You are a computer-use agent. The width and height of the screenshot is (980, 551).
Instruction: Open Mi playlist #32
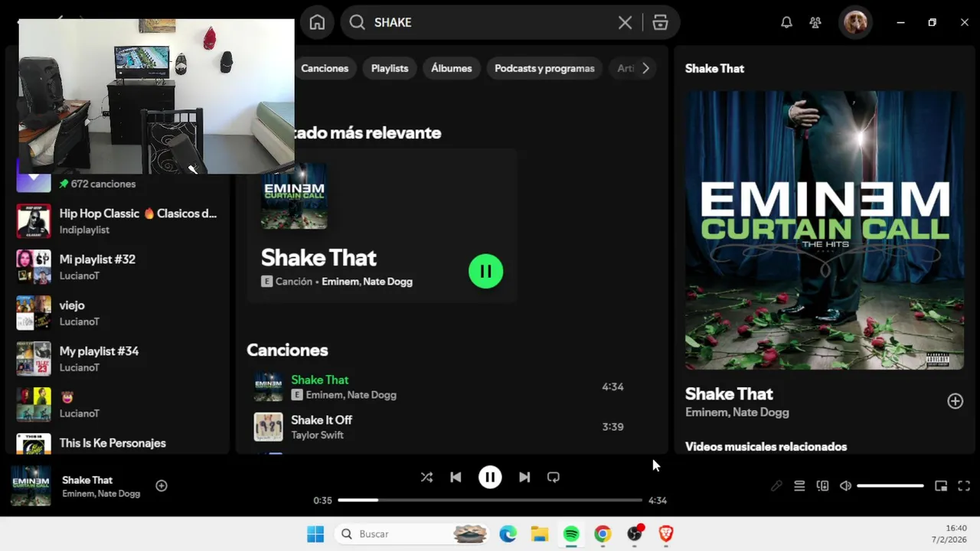[x=119, y=266]
